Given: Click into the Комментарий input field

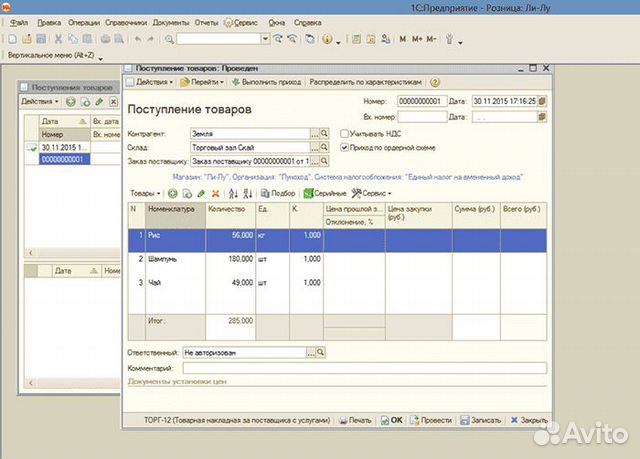Looking at the screenshot, I should pyautogui.click(x=364, y=368).
